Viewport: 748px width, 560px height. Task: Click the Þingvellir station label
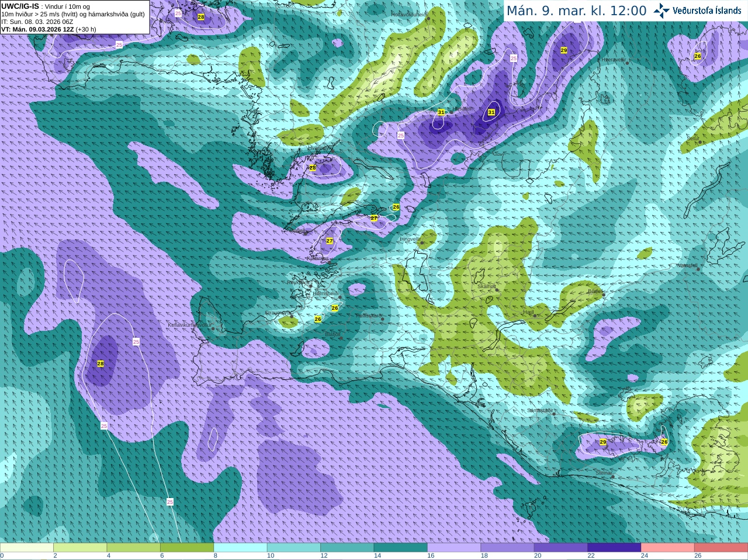click(410, 239)
